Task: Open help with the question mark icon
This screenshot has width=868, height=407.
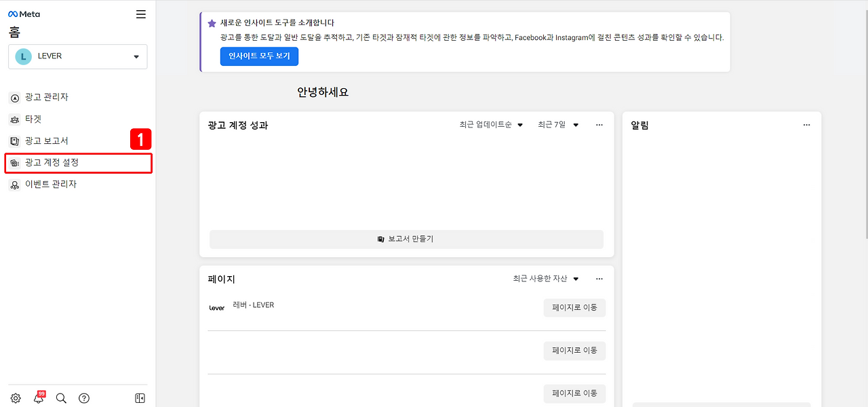Action: point(83,398)
